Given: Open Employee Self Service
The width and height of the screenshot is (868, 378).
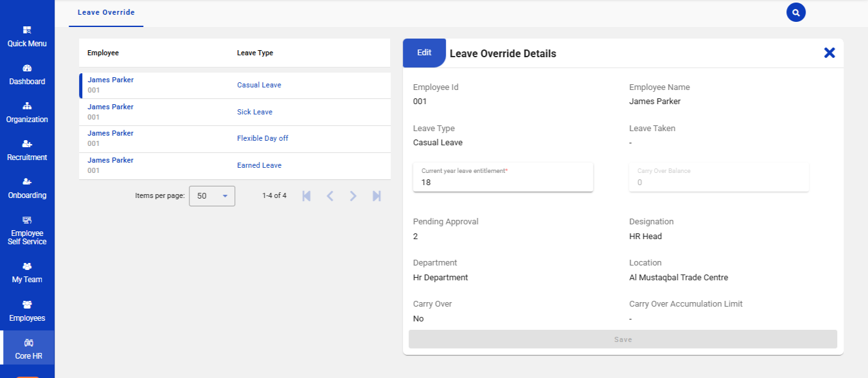Looking at the screenshot, I should (27, 230).
